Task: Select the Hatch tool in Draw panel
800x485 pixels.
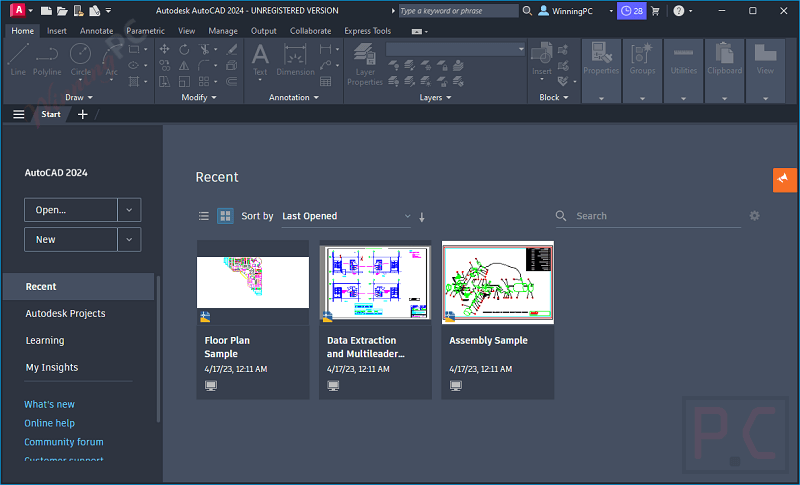Action: click(134, 81)
